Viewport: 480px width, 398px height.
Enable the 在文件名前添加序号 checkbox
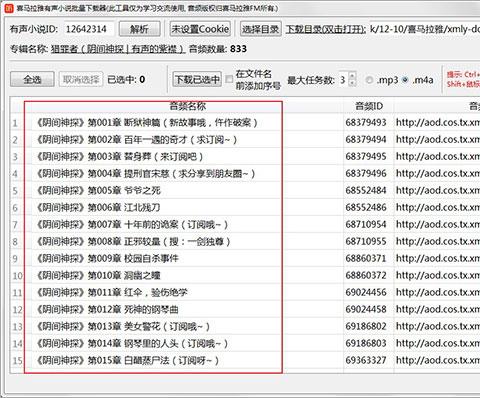point(229,79)
